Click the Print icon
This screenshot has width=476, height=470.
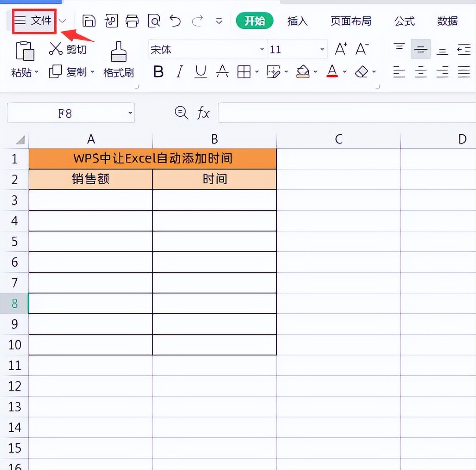[x=132, y=21]
